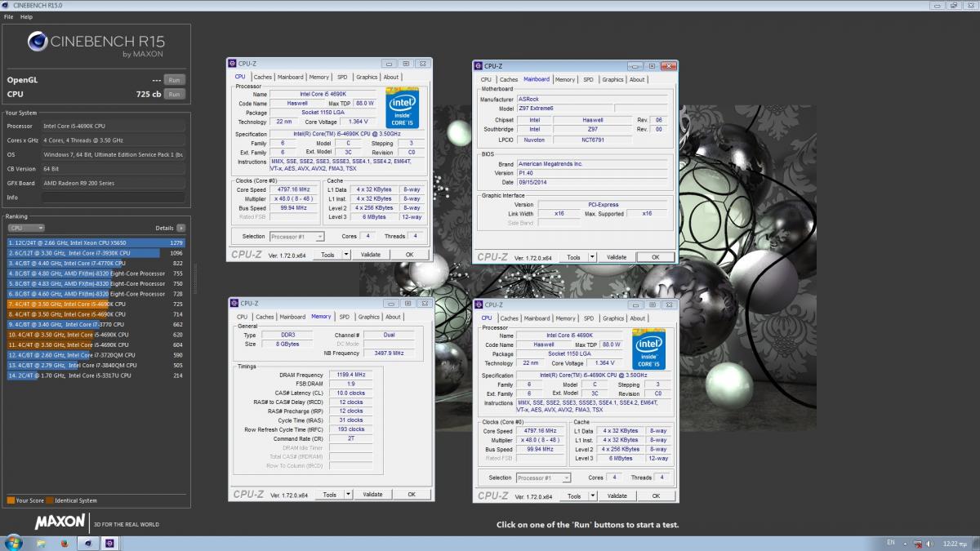Click the Intel Core i5 badge in top-left CPU-Z window

tap(402, 107)
